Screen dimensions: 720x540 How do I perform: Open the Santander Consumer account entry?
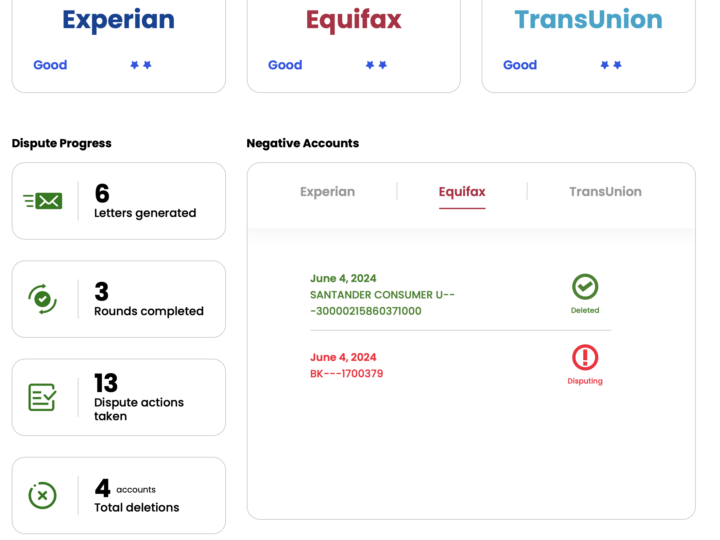tap(382, 296)
